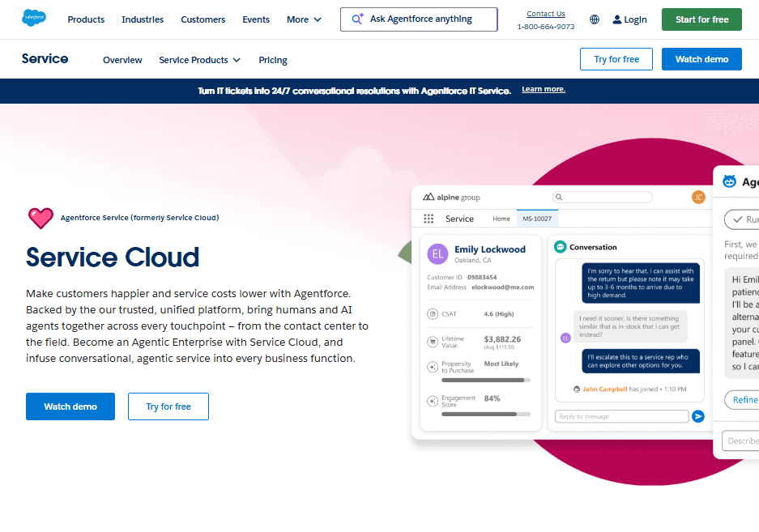Expand the Service Products dropdown
This screenshot has width=759, height=532.
point(199,60)
